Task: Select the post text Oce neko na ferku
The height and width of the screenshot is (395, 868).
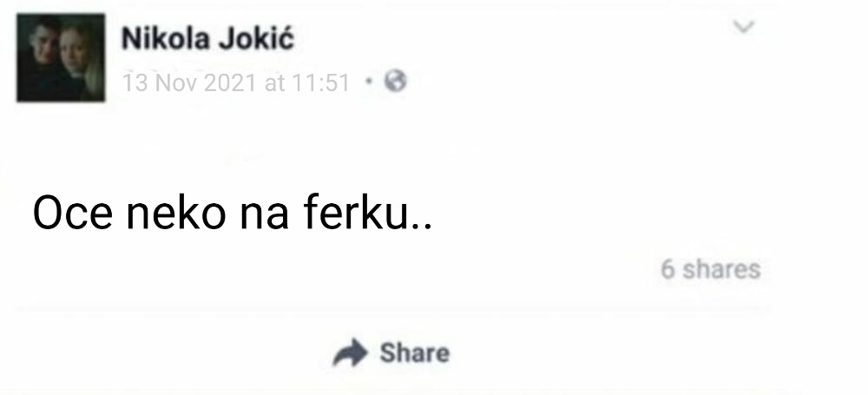Action: 233,212
